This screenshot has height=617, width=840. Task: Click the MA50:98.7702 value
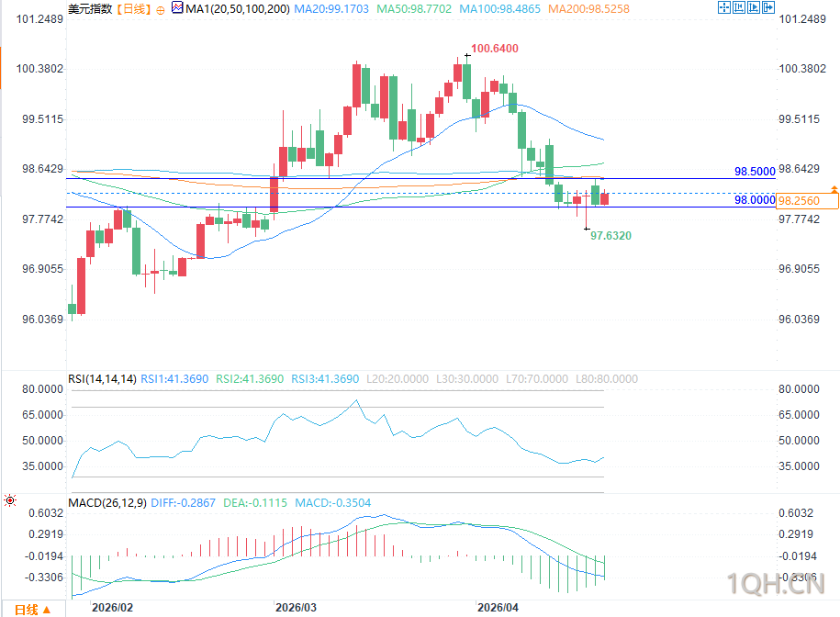[x=414, y=9]
